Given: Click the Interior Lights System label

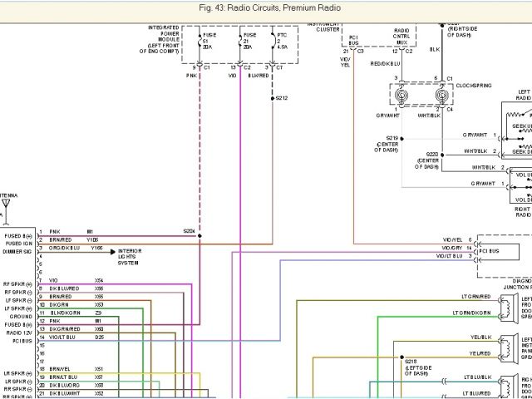Looking at the screenshot, I should pos(136,255).
